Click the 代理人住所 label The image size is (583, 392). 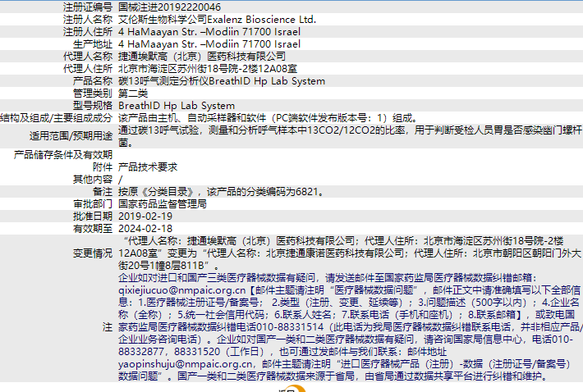87,69
